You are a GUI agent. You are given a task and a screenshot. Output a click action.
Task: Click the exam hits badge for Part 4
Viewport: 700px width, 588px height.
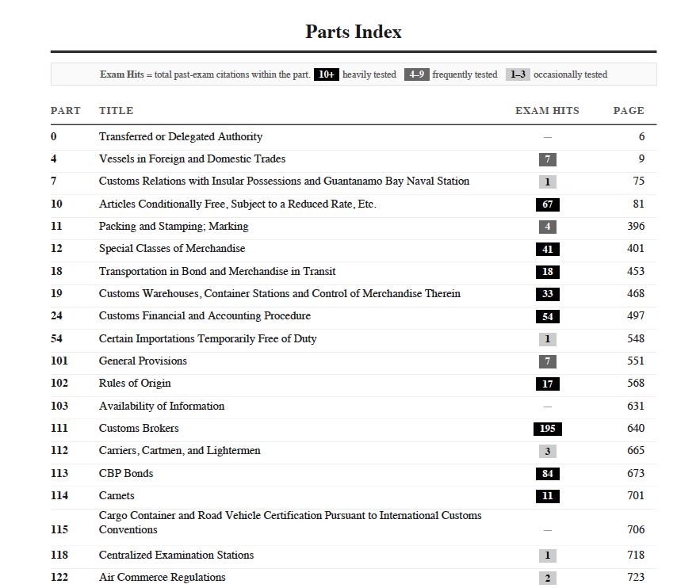point(548,159)
